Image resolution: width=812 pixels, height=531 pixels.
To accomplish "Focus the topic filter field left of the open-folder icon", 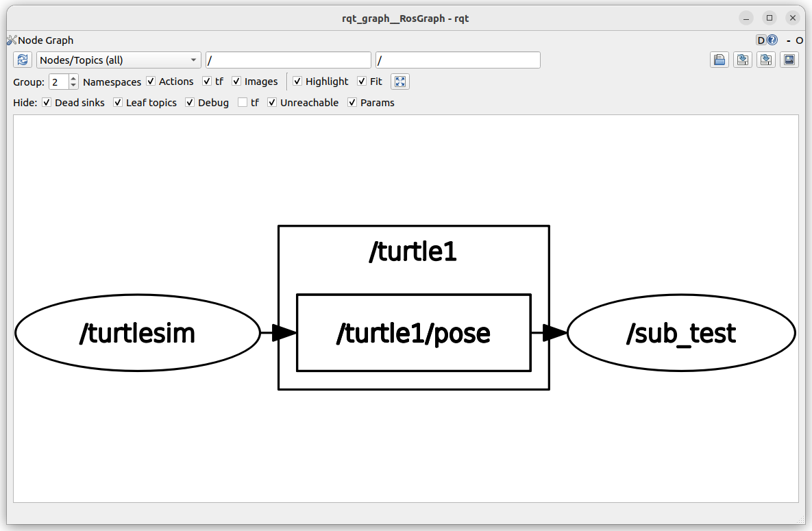I will [x=458, y=60].
